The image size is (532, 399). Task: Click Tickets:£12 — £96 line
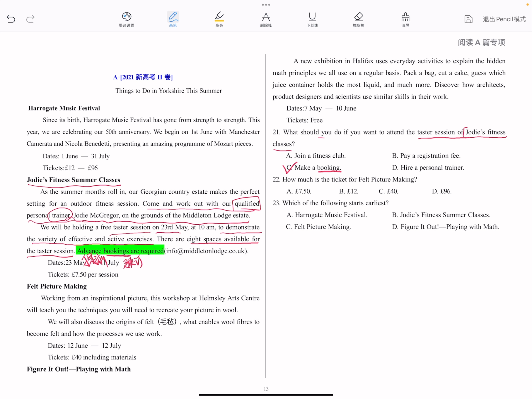70,168
